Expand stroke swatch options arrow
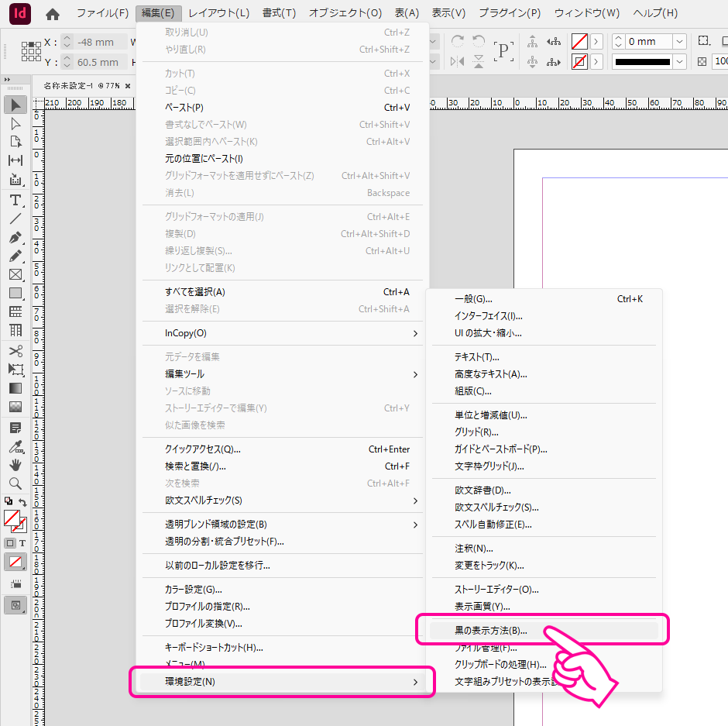This screenshot has height=726, width=728. click(596, 61)
